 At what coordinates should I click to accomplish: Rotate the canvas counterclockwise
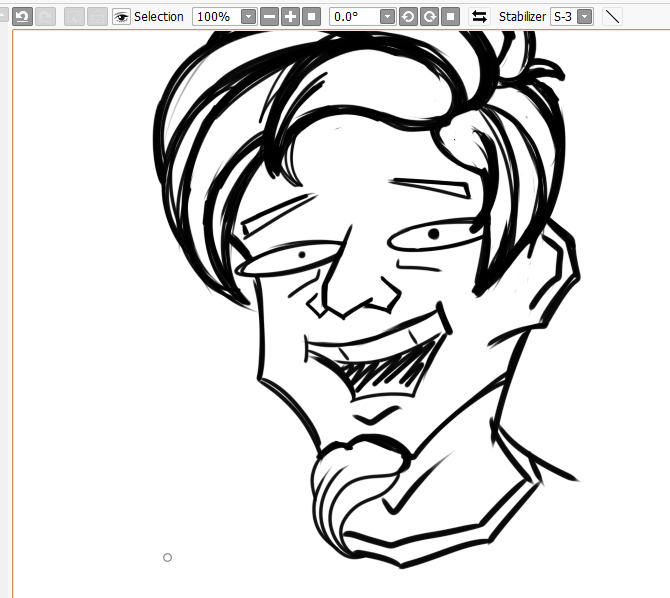[408, 17]
